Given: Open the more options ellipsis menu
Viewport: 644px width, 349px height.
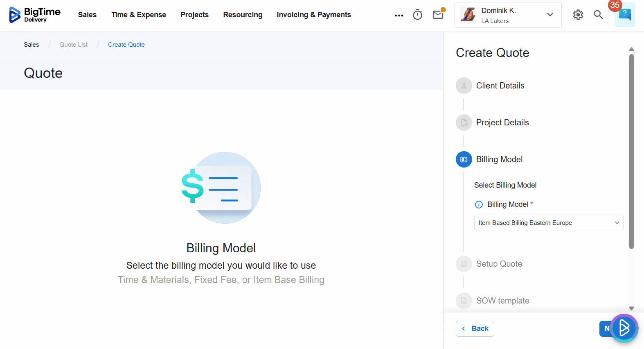Looking at the screenshot, I should [399, 15].
